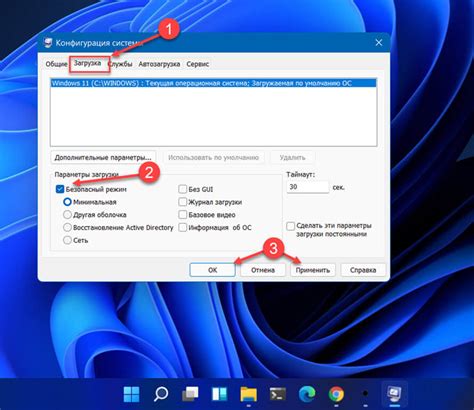
Task: Enable the Без GUI checkbox
Action: pyautogui.click(x=182, y=189)
